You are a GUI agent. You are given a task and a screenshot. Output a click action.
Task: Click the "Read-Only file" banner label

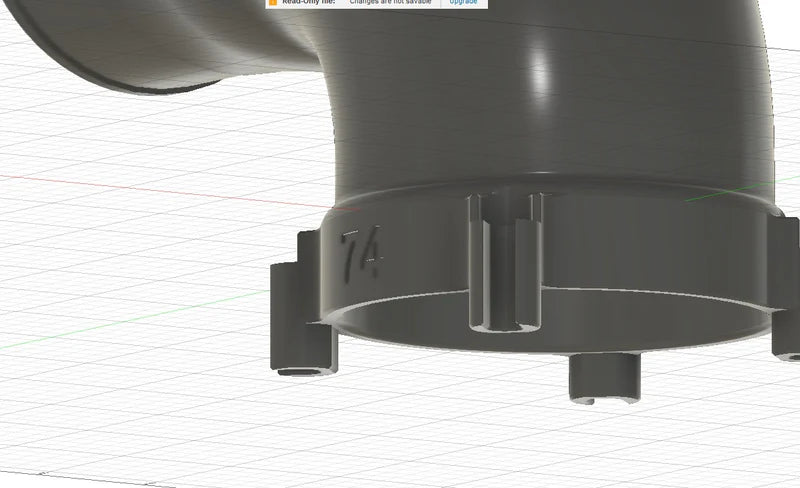click(307, 3)
